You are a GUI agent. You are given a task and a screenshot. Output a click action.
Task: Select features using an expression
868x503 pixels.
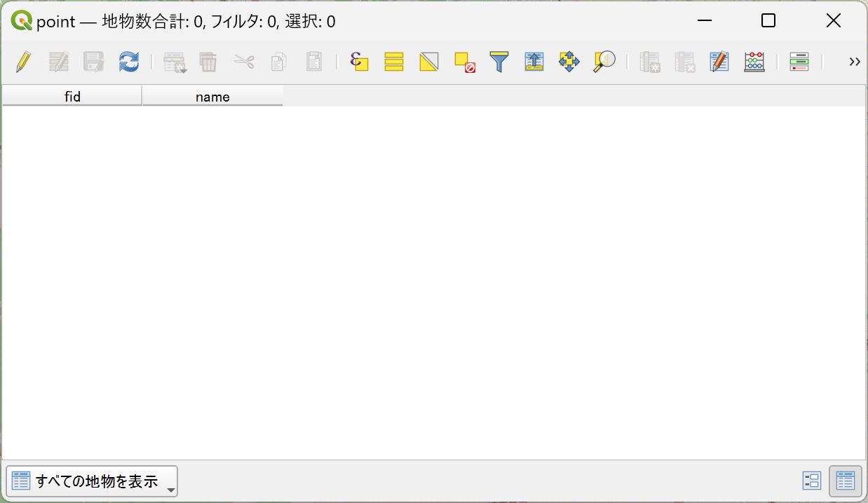[359, 62]
